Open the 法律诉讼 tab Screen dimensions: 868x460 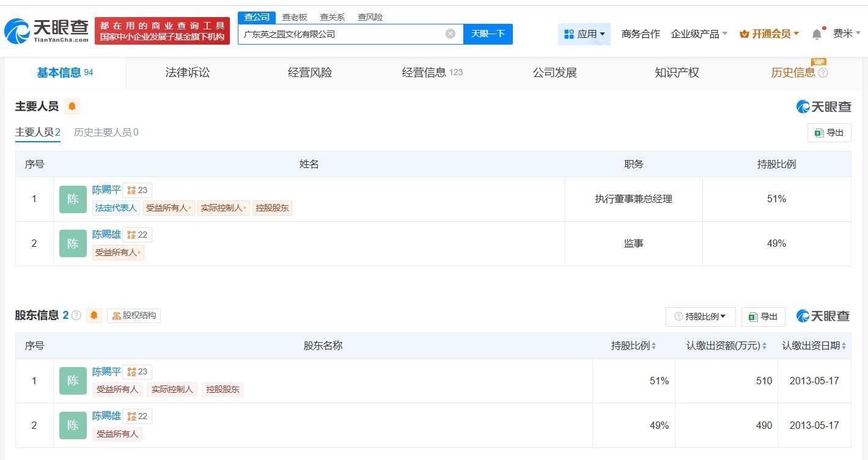coord(188,73)
